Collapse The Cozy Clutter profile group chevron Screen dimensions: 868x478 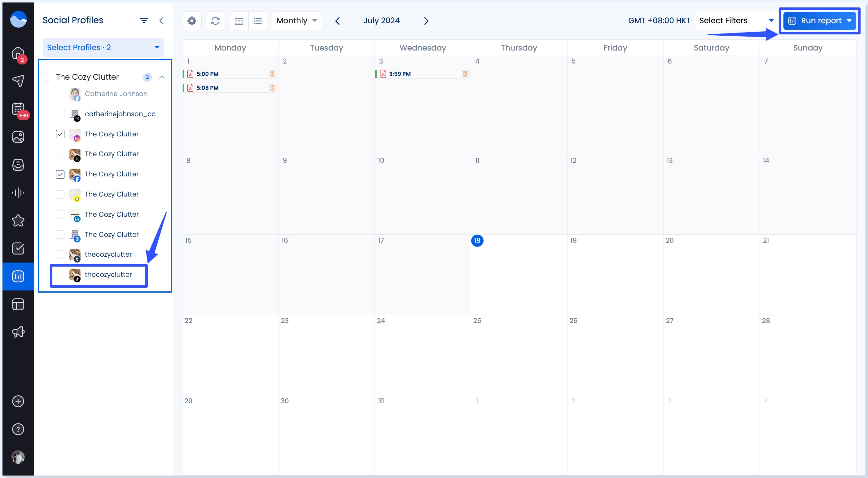tap(162, 77)
